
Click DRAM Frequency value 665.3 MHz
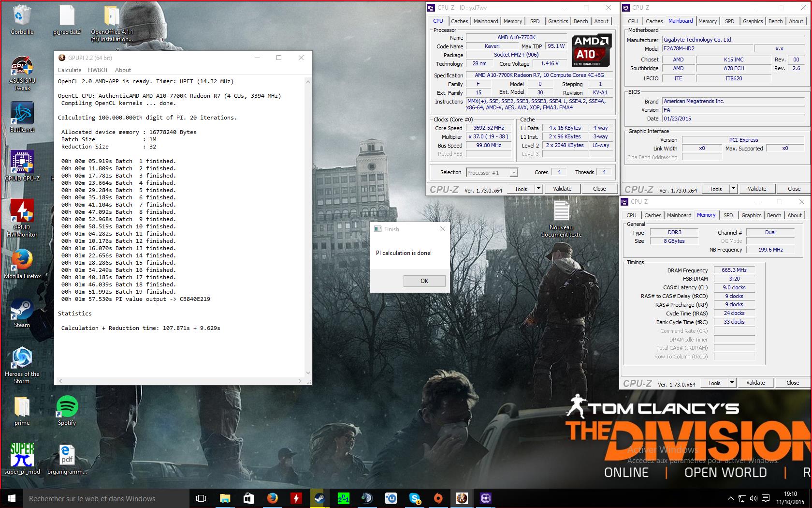tap(734, 270)
